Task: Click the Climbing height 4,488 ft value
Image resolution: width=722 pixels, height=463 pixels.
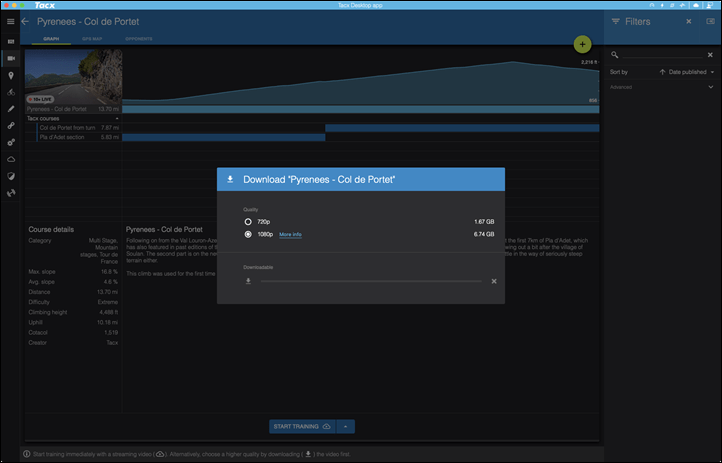Action: pos(109,312)
